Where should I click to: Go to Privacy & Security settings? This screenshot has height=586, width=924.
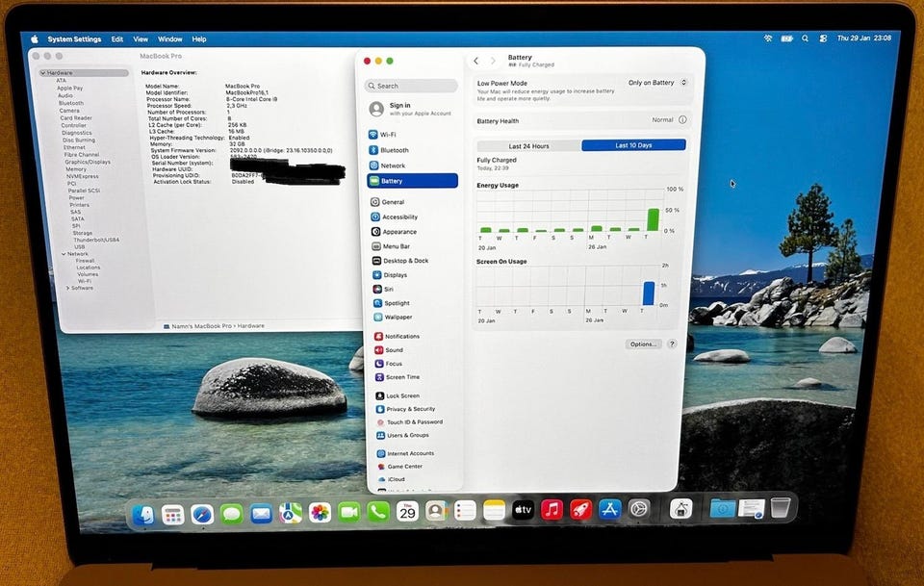tap(410, 409)
